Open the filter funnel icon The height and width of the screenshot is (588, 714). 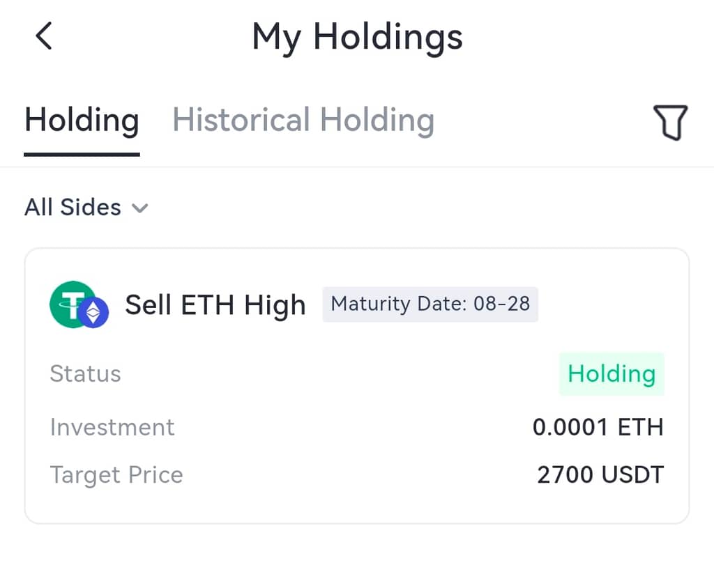point(670,123)
